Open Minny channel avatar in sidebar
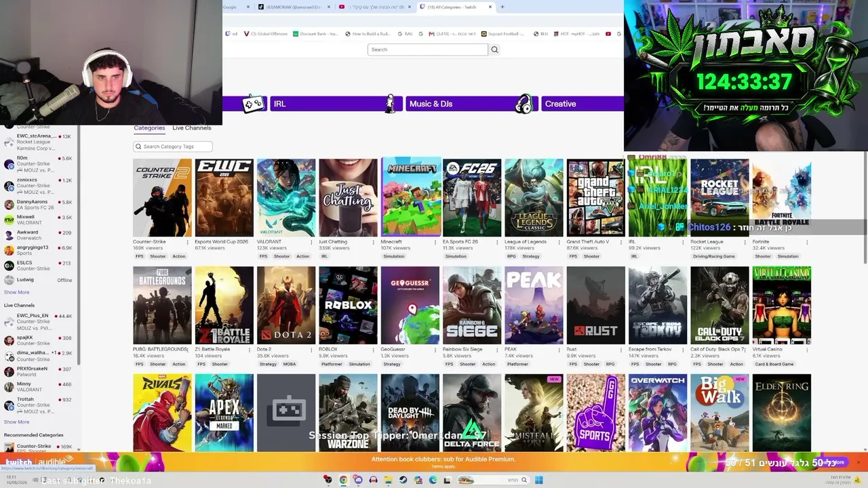Screen dimensions: 868x488 [x=9, y=386]
